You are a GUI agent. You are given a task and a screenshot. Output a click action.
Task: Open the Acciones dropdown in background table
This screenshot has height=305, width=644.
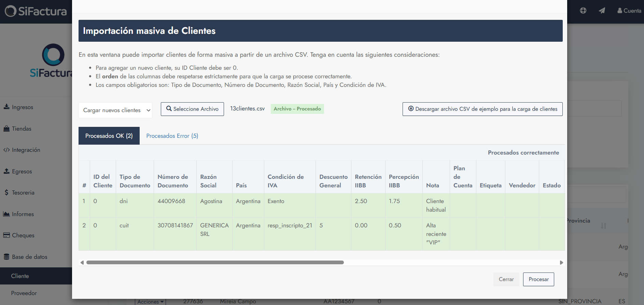(x=150, y=302)
